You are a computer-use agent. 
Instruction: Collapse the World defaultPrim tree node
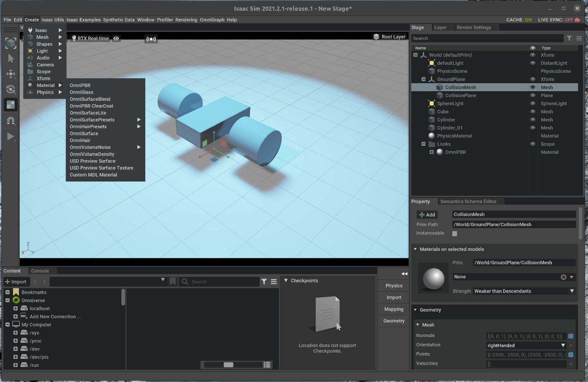pos(415,55)
